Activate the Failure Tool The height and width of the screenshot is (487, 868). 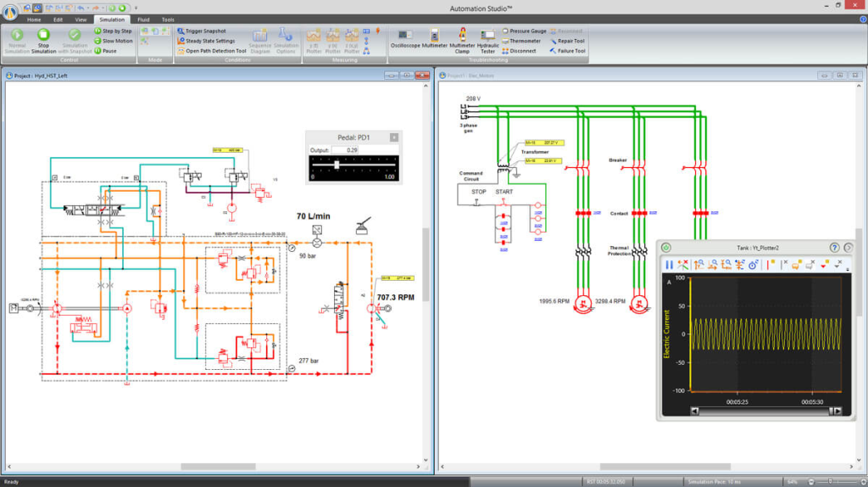567,51
